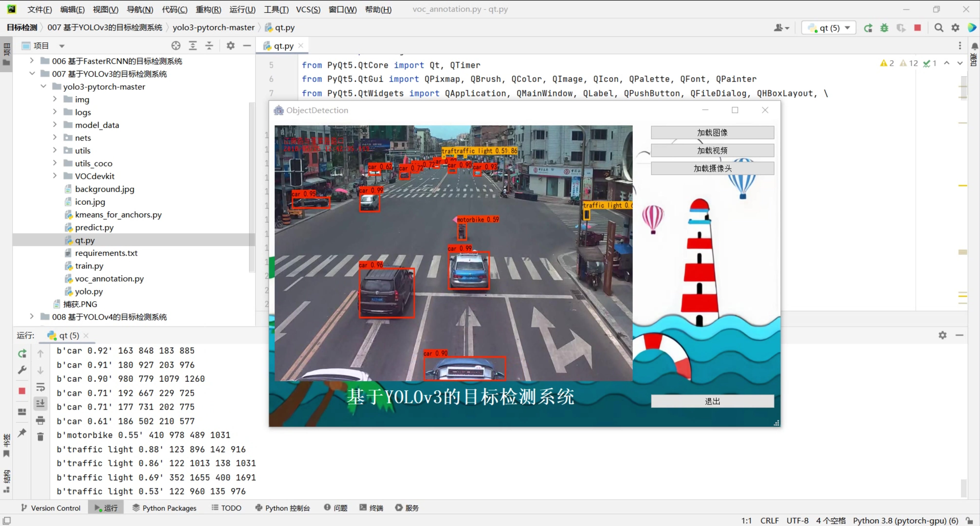Rerun qt using the run panel's rerun icon

(x=22, y=354)
